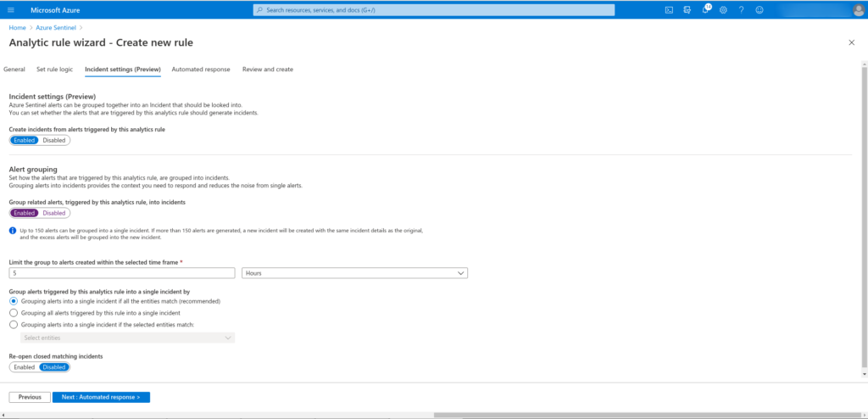The height and width of the screenshot is (419, 868).
Task: Open the Help question mark icon
Action: click(x=741, y=10)
